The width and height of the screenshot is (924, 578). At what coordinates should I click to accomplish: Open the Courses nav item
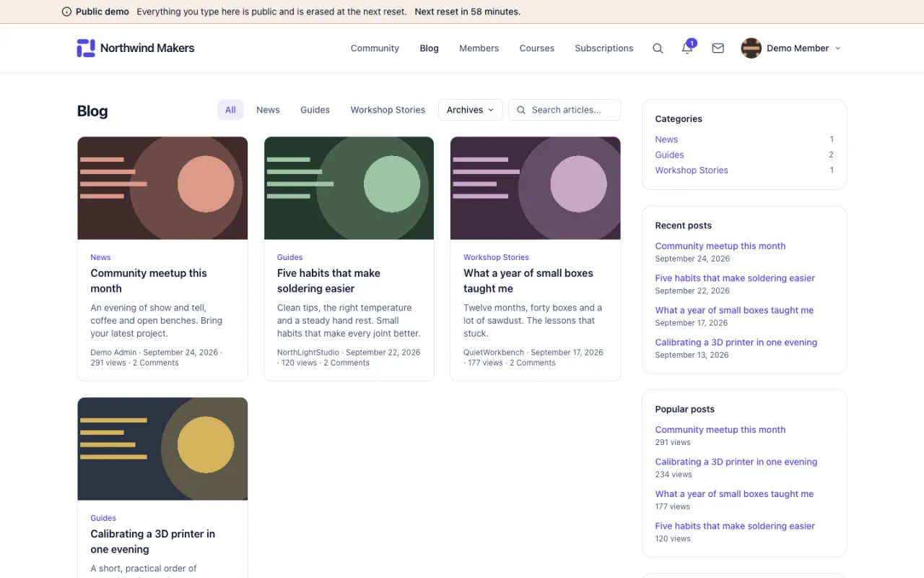click(536, 48)
